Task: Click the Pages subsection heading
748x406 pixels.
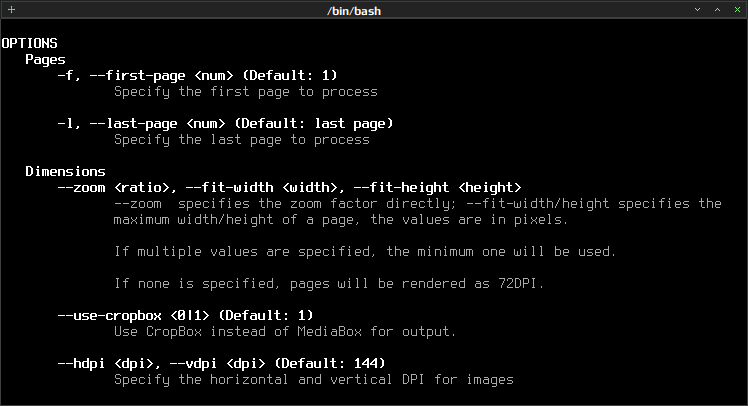Action: click(x=45, y=60)
